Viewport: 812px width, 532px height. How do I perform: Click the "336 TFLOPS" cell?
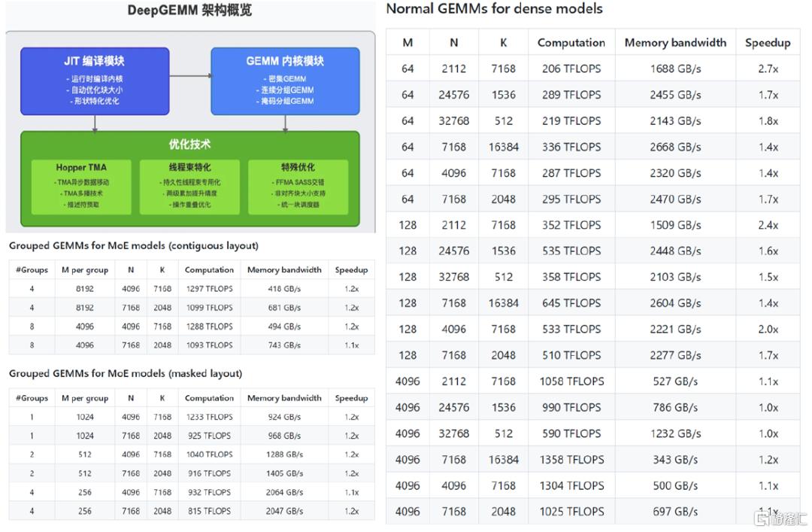pos(571,147)
